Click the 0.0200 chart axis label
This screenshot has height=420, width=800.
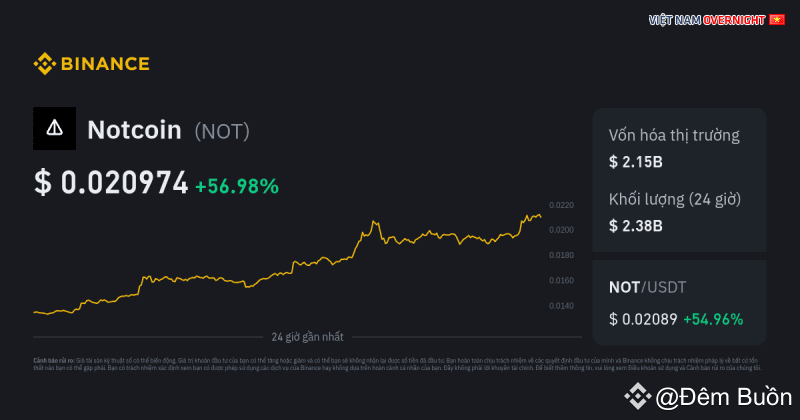click(561, 230)
